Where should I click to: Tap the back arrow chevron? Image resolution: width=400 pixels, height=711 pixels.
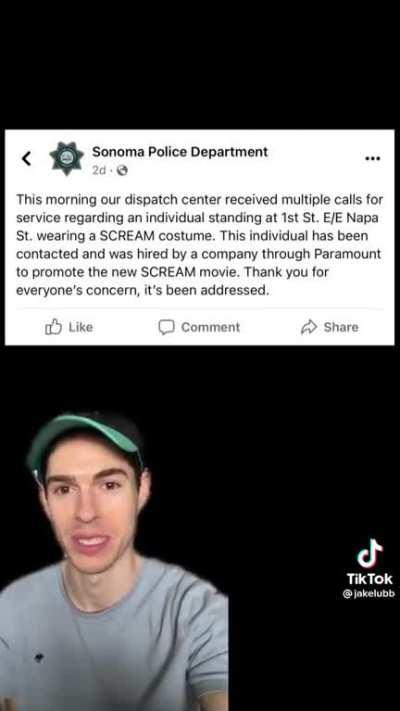[x=26, y=158]
